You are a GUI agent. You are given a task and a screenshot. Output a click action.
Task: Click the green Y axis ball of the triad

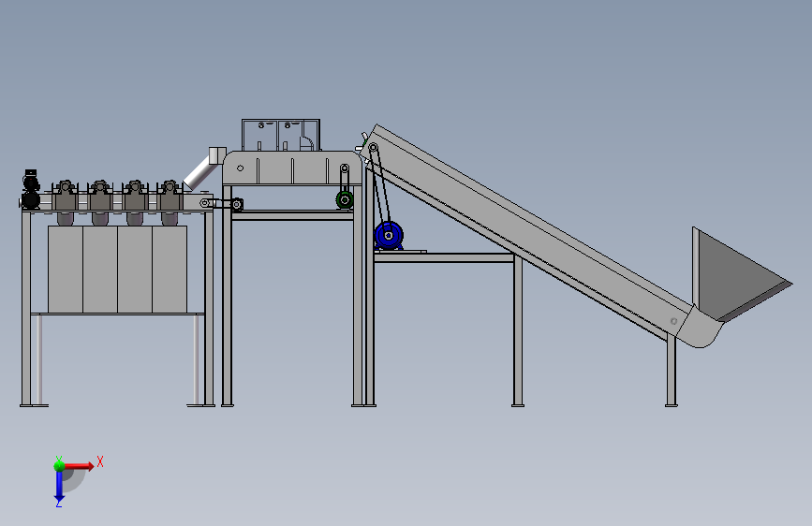59,466
